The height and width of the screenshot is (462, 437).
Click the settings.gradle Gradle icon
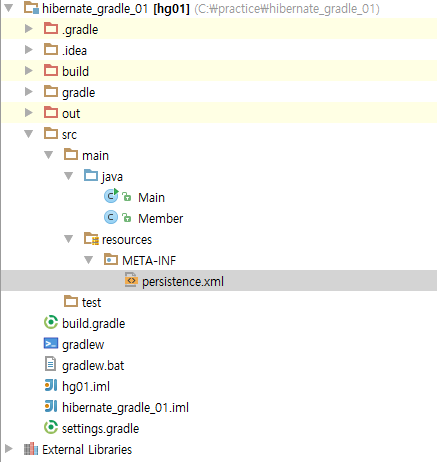pos(51,427)
